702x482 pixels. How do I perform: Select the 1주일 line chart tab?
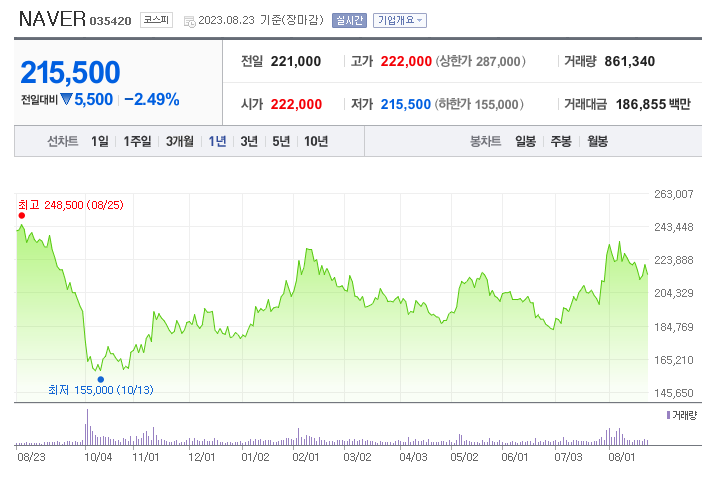click(x=137, y=141)
